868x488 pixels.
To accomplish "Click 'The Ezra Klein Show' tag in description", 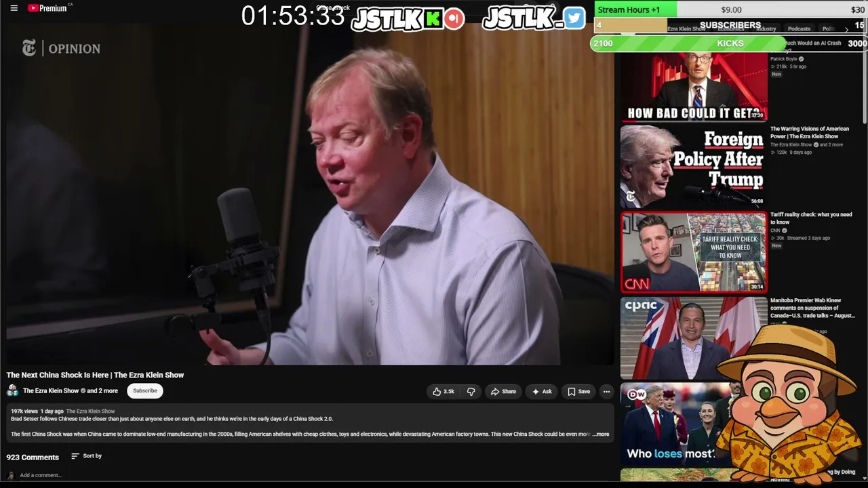I will tap(91, 411).
